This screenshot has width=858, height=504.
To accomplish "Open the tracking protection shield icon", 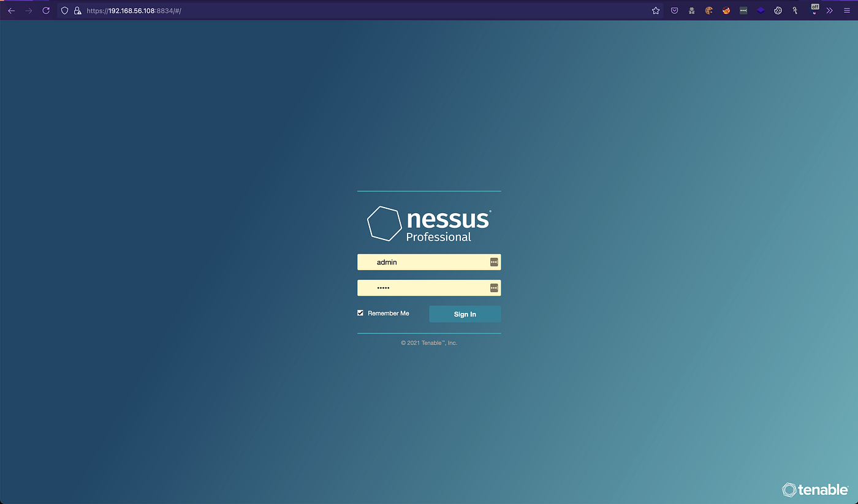I will click(x=64, y=10).
